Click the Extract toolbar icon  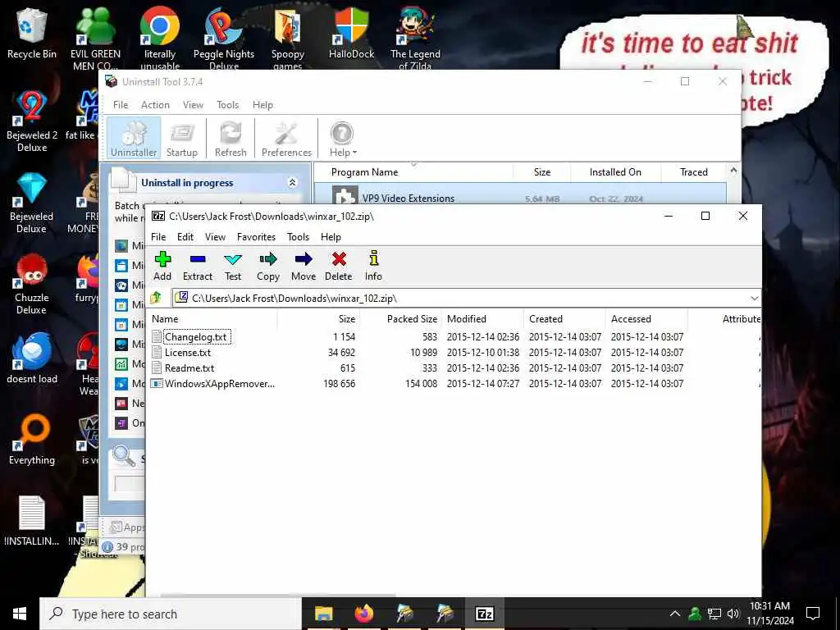[x=198, y=267]
